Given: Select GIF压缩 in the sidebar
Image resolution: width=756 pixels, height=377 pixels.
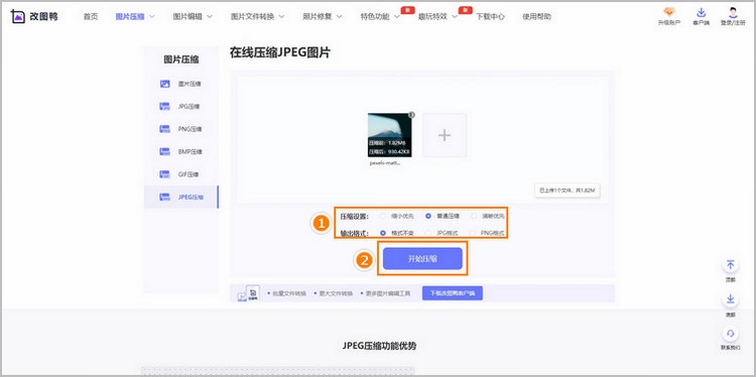Looking at the screenshot, I should pos(189,175).
